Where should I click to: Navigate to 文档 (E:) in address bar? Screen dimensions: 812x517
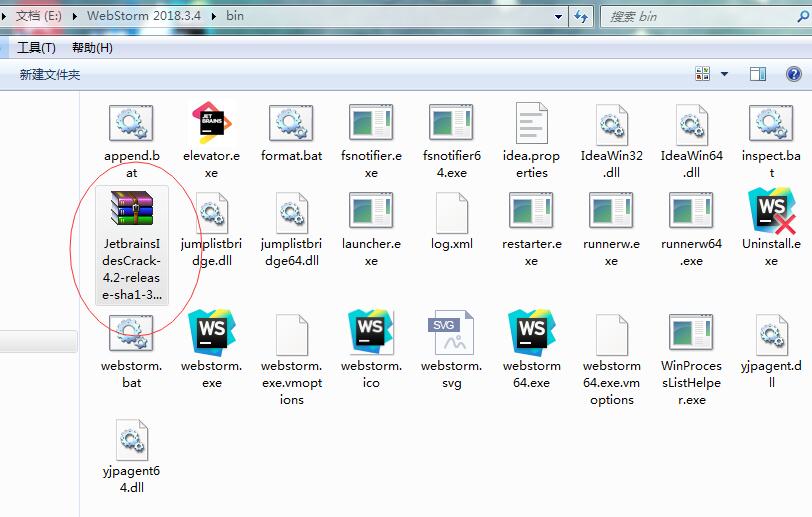pyautogui.click(x=38, y=16)
